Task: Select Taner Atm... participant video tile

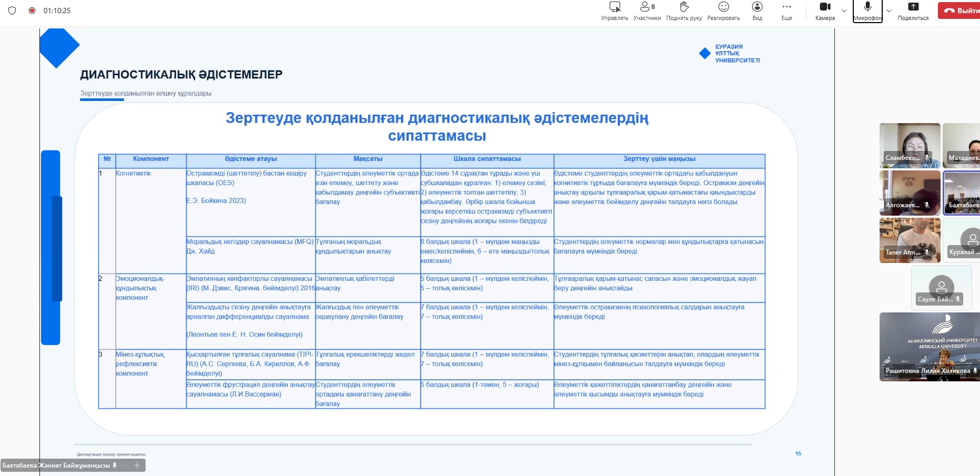Action: [x=910, y=240]
